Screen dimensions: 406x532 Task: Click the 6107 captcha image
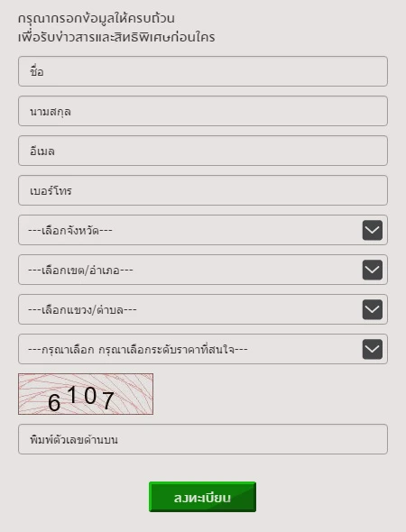point(86,394)
